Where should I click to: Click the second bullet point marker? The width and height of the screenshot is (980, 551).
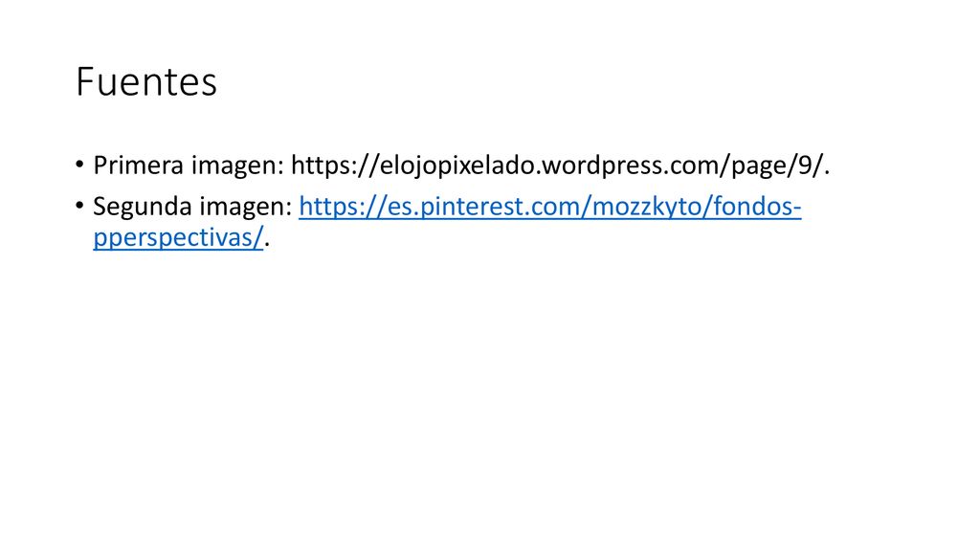tap(79, 206)
